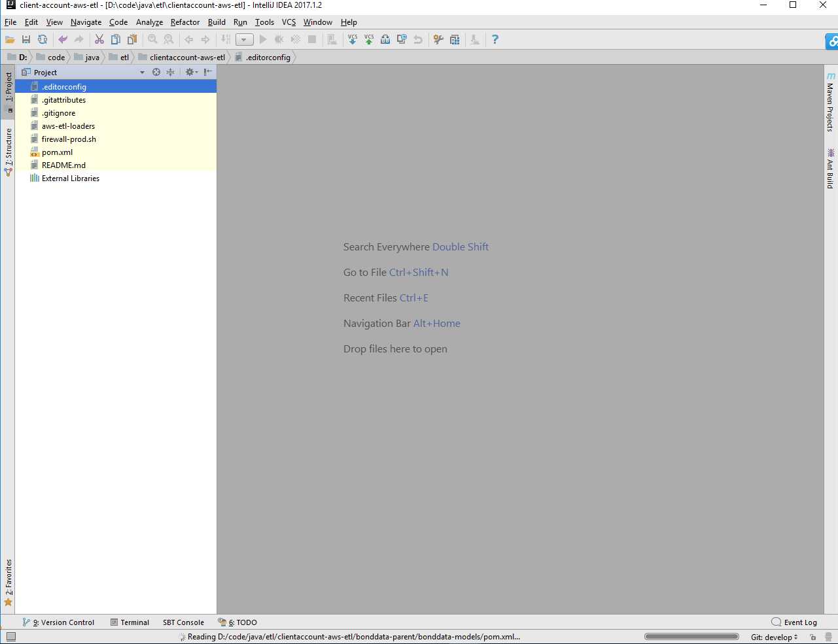This screenshot has height=644, width=838.
Task: Open the Build menu
Action: click(x=217, y=22)
